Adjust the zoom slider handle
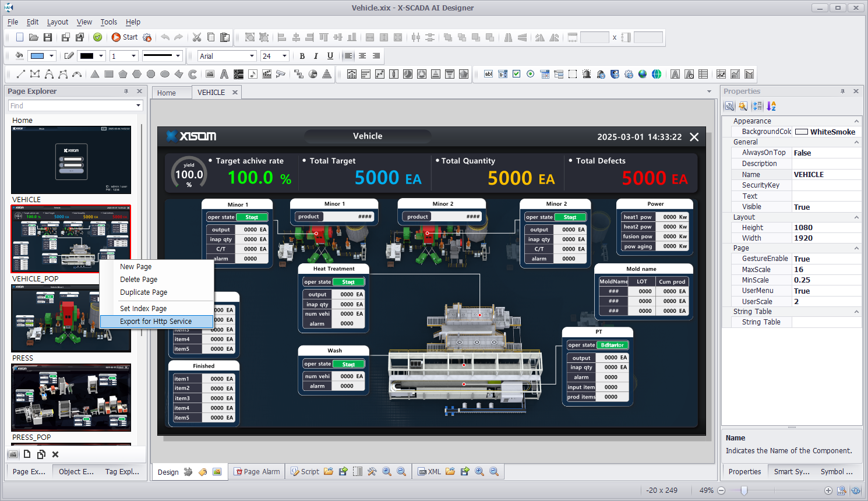Viewport: 868px width, 501px height. [x=744, y=491]
